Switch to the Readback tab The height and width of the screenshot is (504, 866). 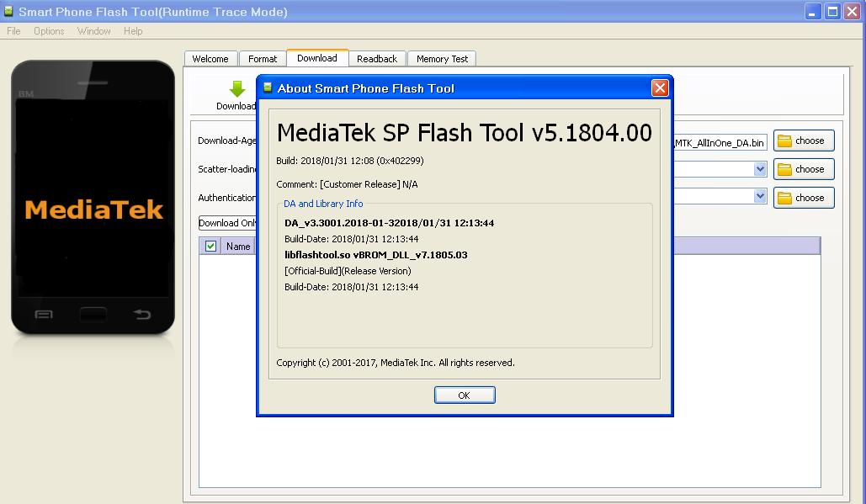pyautogui.click(x=377, y=59)
